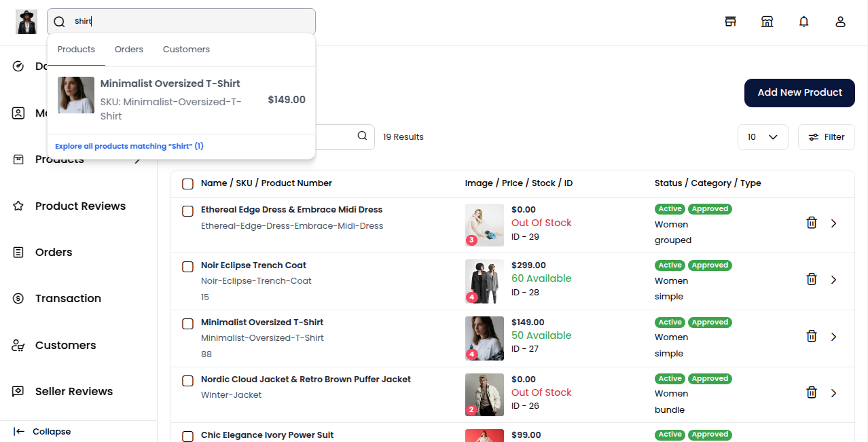Click the Customers icon in the sidebar

18,345
